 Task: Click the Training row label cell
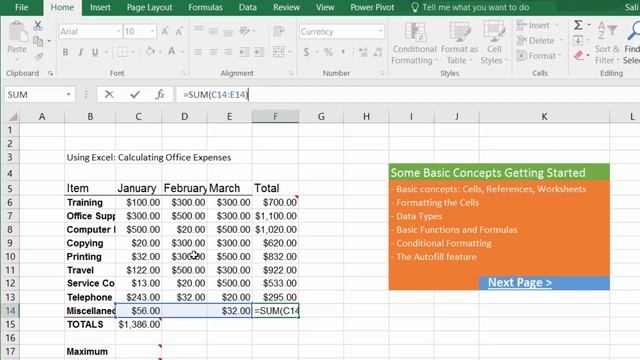[x=90, y=202]
